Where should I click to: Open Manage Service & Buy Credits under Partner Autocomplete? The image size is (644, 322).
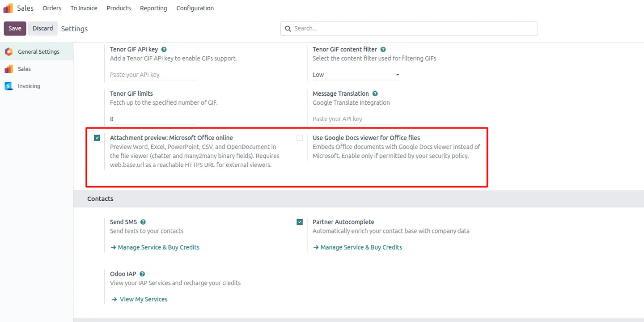coord(357,247)
